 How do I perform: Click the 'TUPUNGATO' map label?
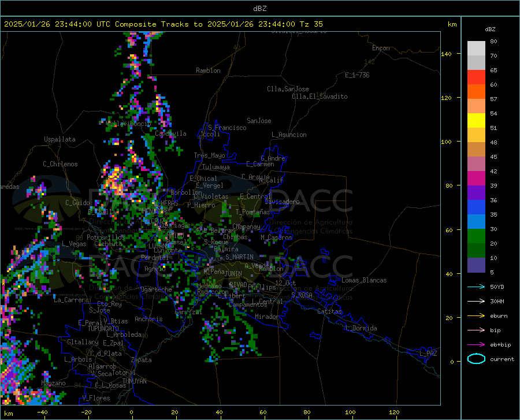click(103, 329)
